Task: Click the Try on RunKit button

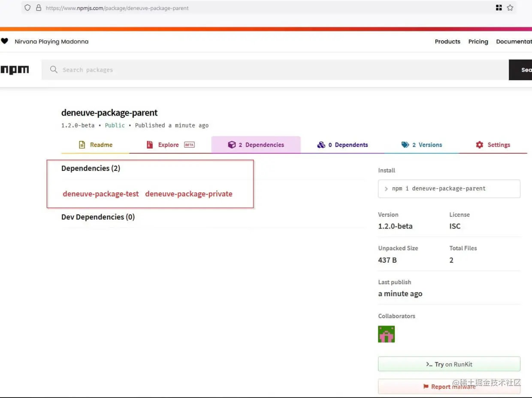Action: coord(449,364)
